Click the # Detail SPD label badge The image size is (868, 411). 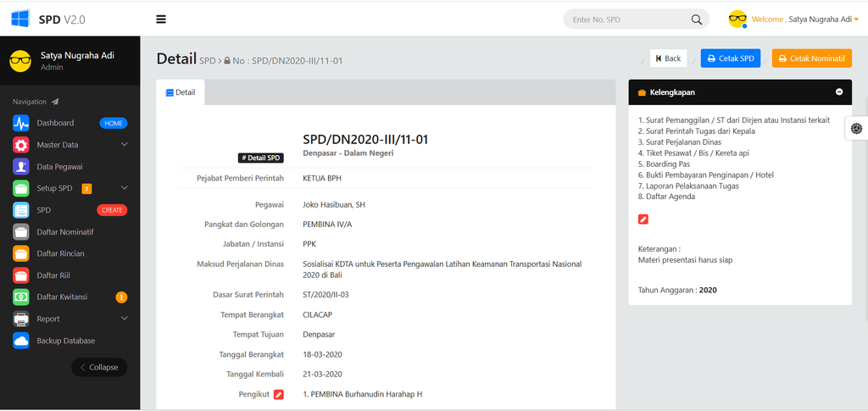tap(261, 158)
